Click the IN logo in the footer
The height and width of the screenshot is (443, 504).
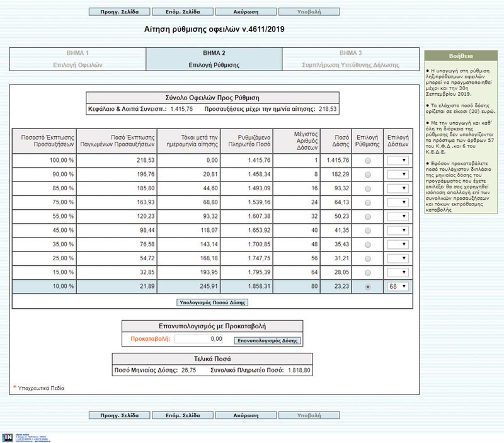tap(8, 437)
